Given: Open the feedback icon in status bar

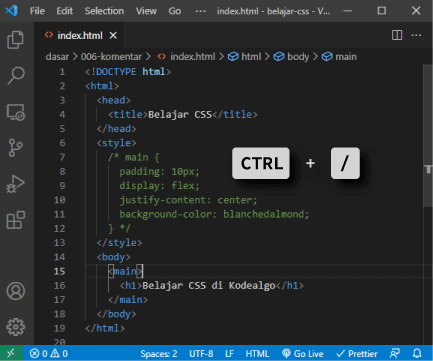Looking at the screenshot, I should click(x=395, y=353).
